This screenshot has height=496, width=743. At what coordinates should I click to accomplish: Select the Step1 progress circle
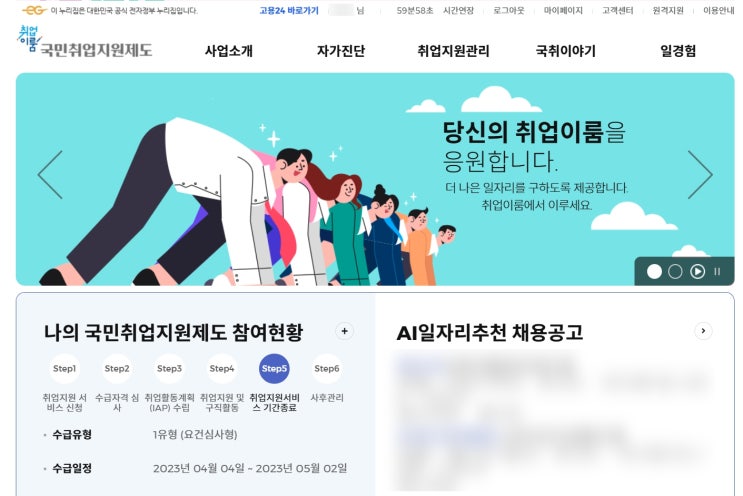[64, 369]
